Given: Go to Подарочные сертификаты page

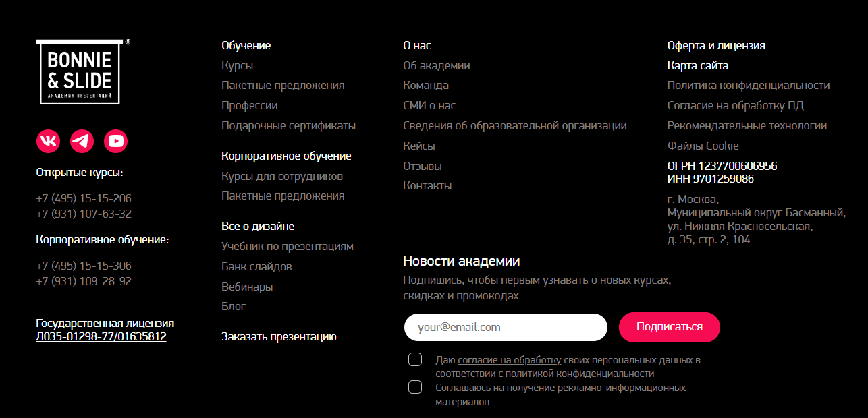Looking at the screenshot, I should click(288, 125).
